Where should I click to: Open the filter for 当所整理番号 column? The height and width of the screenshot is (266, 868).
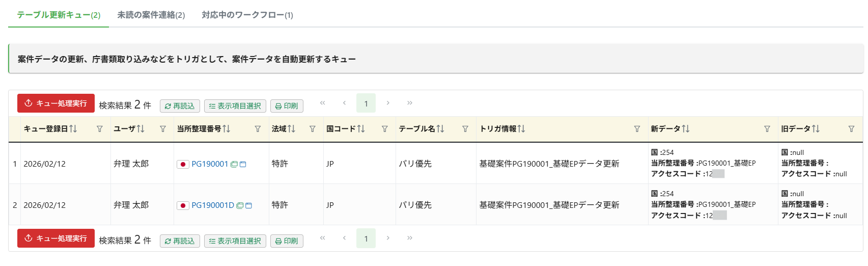pos(258,129)
